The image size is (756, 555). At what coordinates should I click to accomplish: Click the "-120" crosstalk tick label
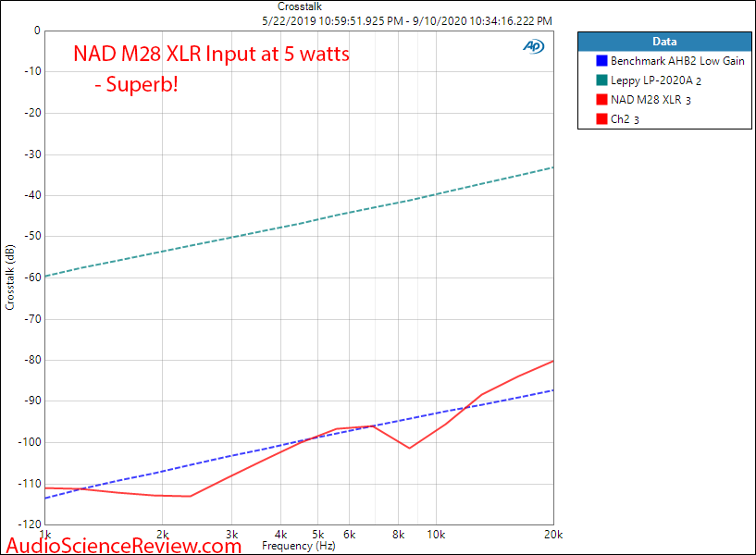point(30,524)
